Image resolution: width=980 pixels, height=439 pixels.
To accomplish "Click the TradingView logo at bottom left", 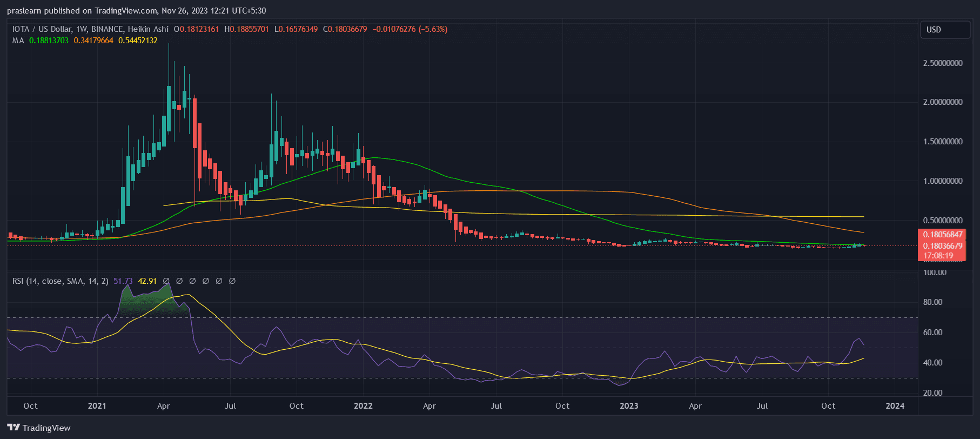I will tap(39, 428).
